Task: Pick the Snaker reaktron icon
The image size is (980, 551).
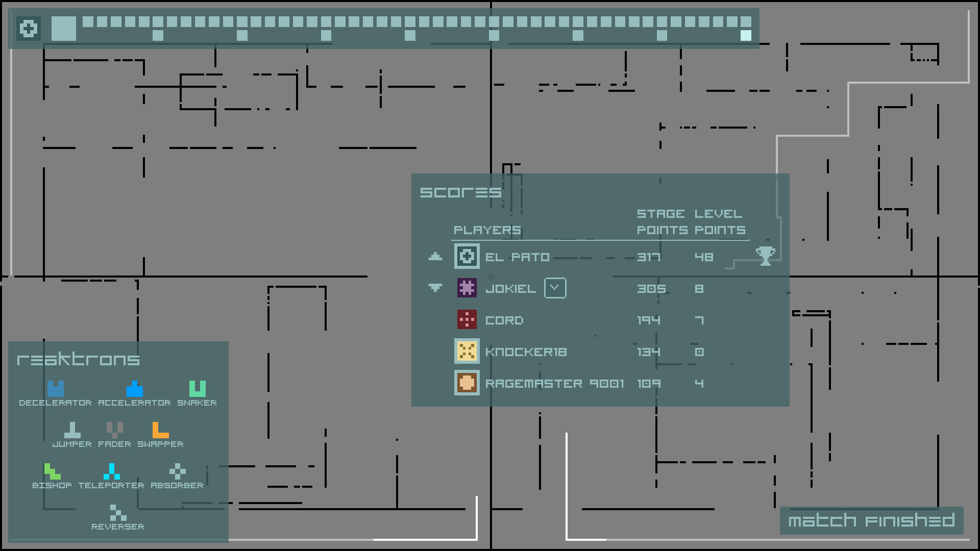Action: (198, 389)
